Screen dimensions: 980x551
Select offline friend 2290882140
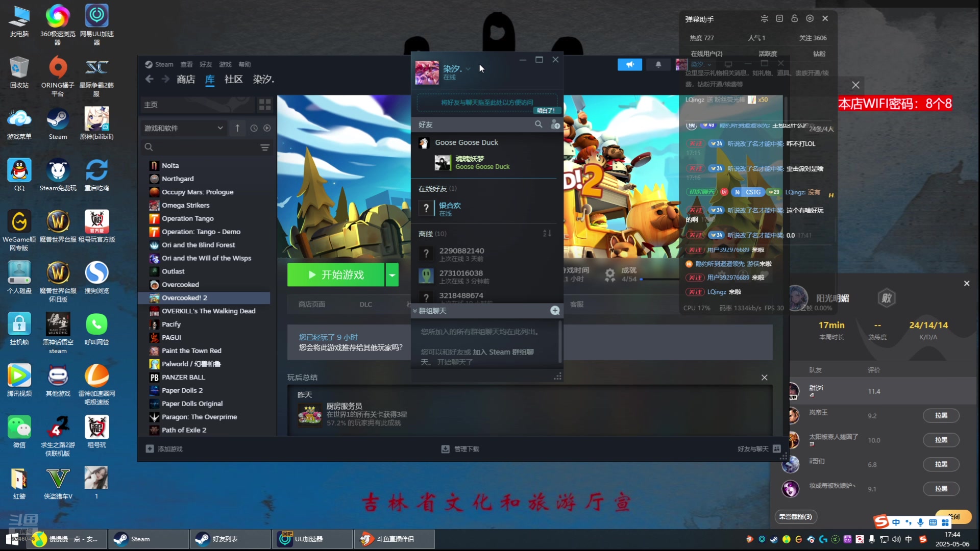pos(486,254)
